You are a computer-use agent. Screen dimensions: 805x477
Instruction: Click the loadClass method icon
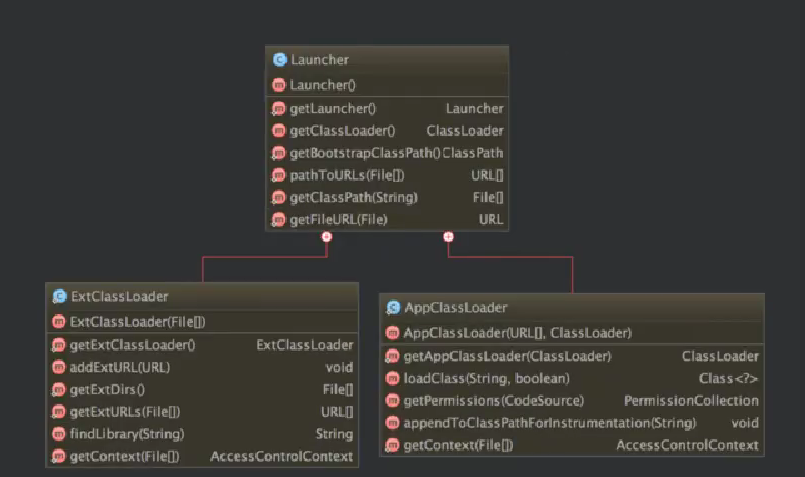(393, 378)
